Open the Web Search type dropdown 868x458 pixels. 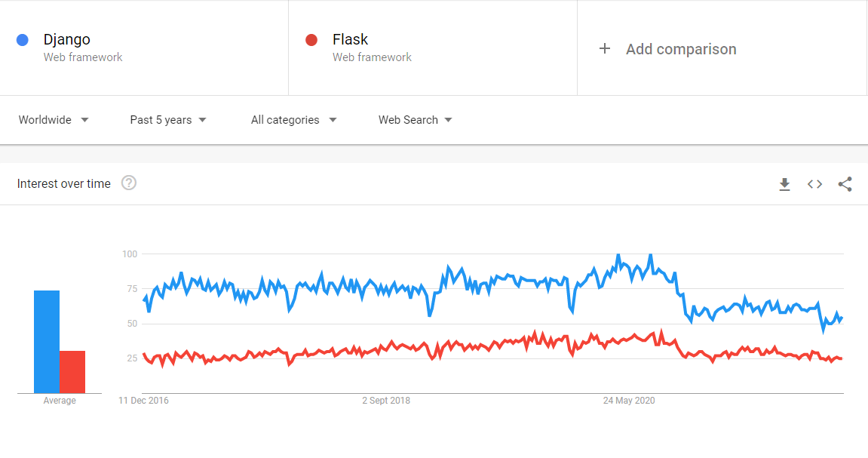(x=416, y=120)
